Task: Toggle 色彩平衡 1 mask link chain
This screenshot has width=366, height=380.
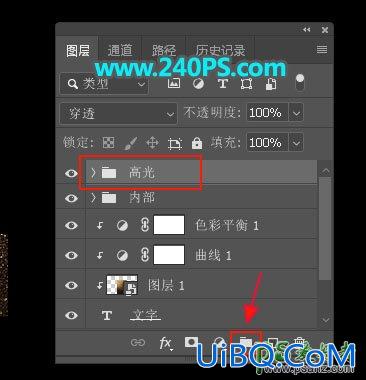Action: tap(145, 225)
